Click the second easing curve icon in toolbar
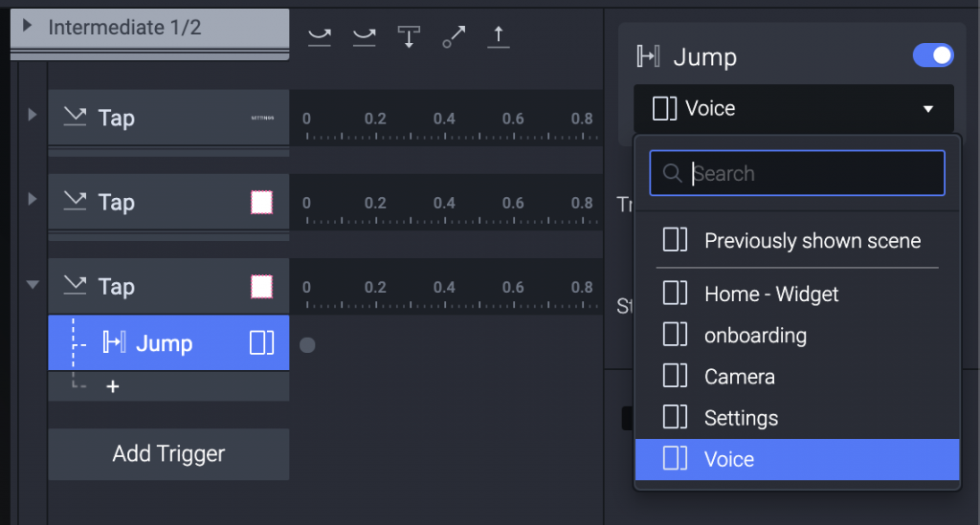 click(x=364, y=37)
